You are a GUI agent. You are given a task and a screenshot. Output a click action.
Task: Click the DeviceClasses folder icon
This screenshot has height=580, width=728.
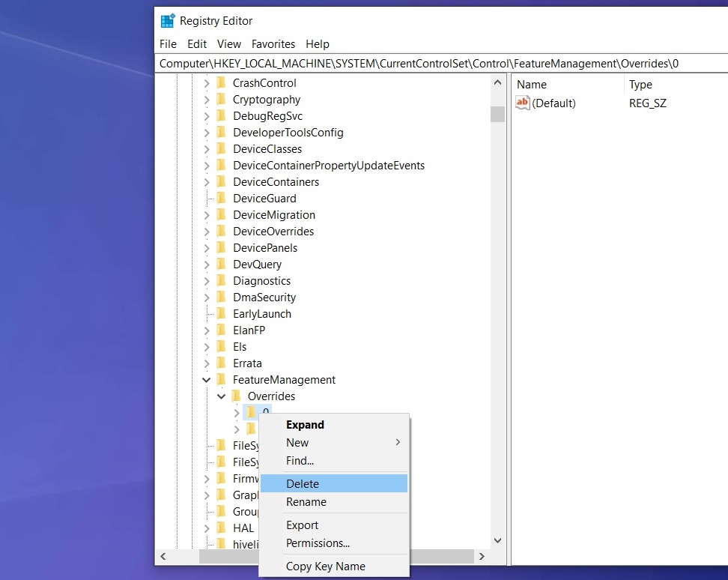click(222, 149)
